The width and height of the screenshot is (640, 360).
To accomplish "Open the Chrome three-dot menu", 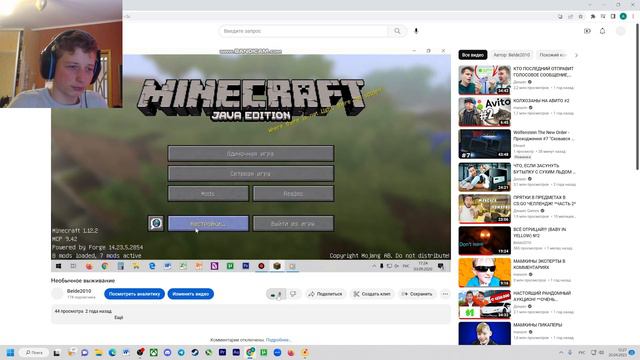I will (633, 16).
